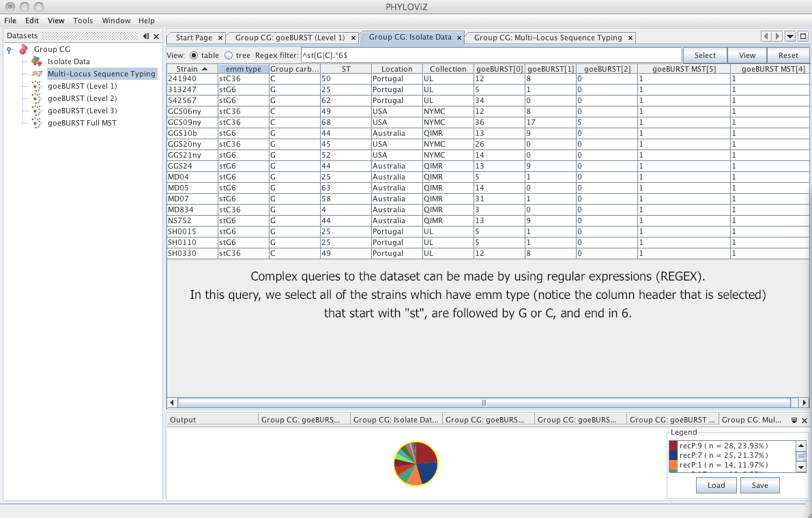Click the horizontal table scrollbar thumb
This screenshot has width=812, height=518.
(484, 403)
